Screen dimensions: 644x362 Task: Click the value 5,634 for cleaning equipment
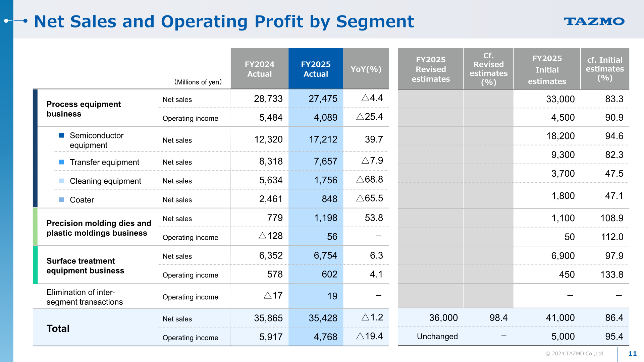271,180
